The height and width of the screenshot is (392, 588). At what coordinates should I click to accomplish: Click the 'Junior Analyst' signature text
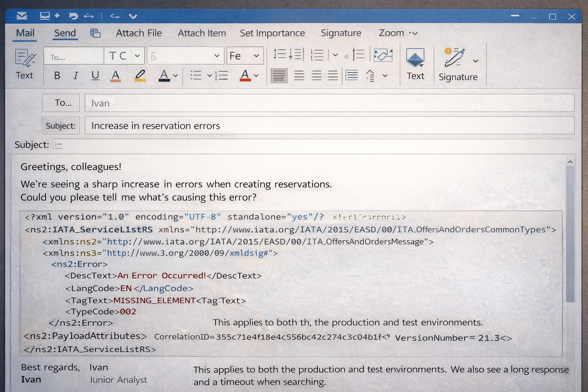tap(118, 380)
